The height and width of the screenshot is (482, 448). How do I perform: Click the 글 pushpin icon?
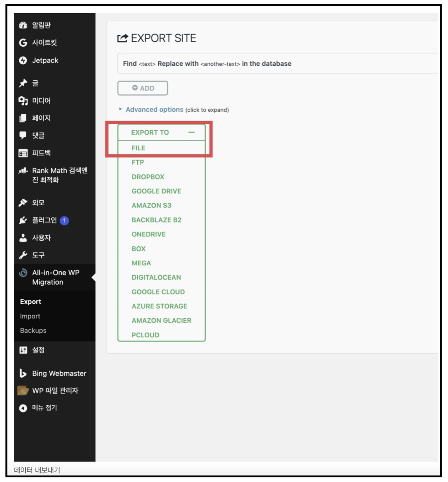pyautogui.click(x=23, y=83)
